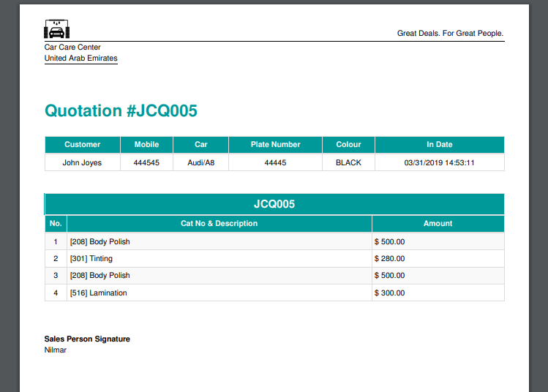Image resolution: width=548 pixels, height=392 pixels.
Task: Click the 'In Date' column header
Action: click(x=439, y=145)
